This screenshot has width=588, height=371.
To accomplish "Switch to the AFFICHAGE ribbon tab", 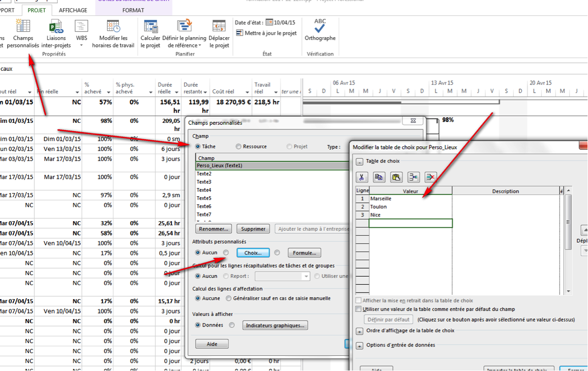I will pos(73,10).
